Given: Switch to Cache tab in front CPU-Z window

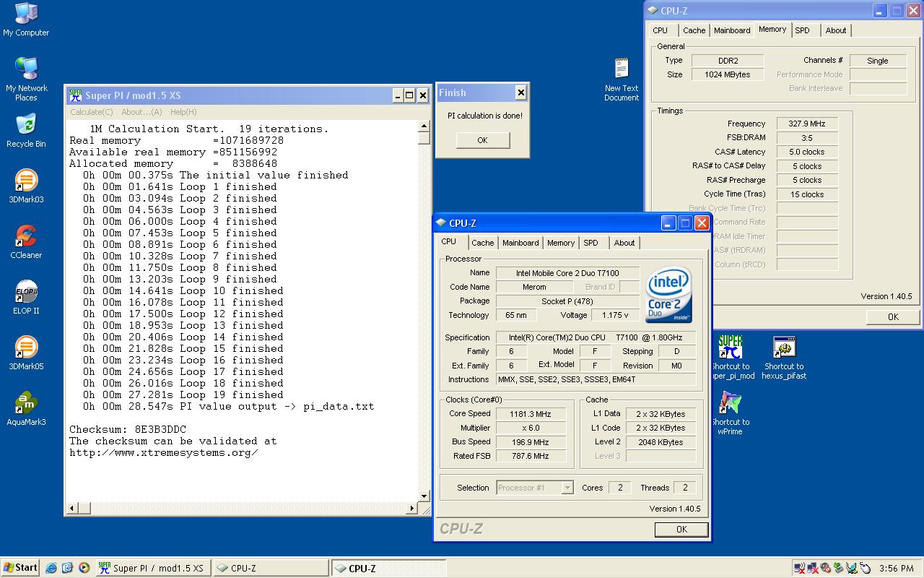Looking at the screenshot, I should [x=483, y=243].
